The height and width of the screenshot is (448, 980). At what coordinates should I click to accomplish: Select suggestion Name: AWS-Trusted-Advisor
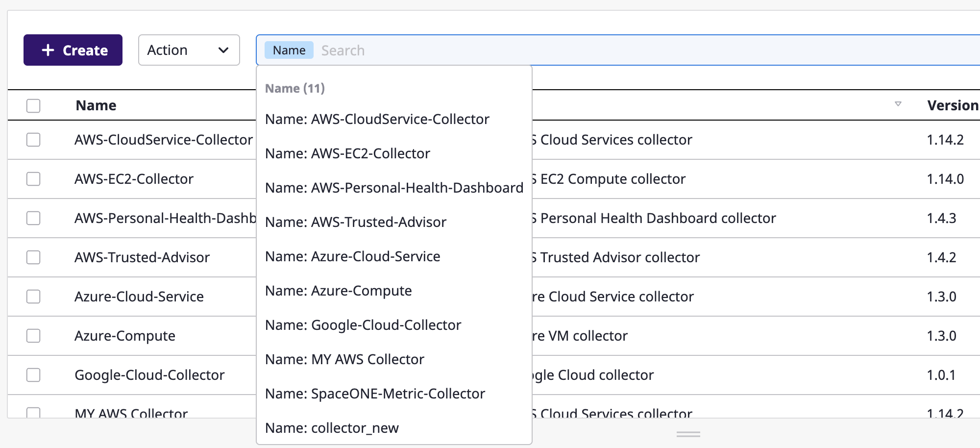[394, 222]
